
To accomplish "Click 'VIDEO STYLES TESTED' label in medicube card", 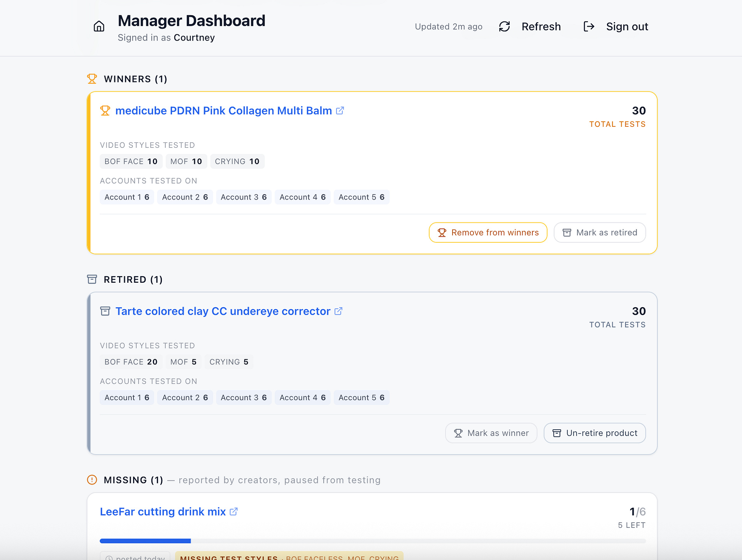I will [x=147, y=145].
